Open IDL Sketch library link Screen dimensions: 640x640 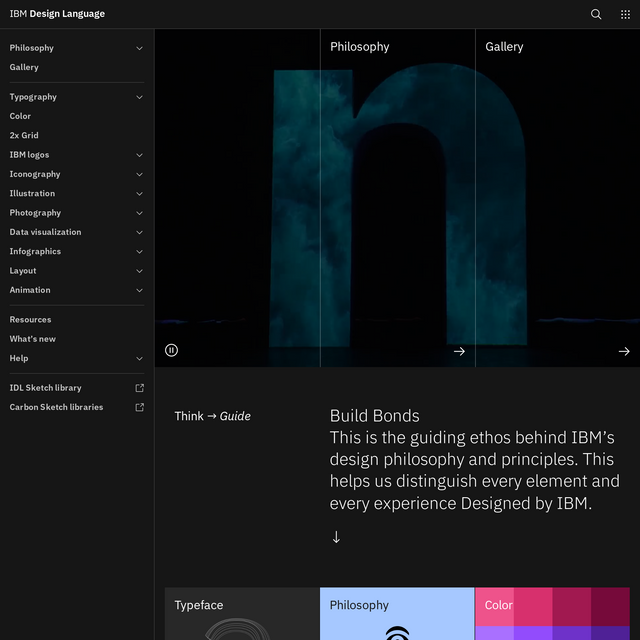click(45, 388)
